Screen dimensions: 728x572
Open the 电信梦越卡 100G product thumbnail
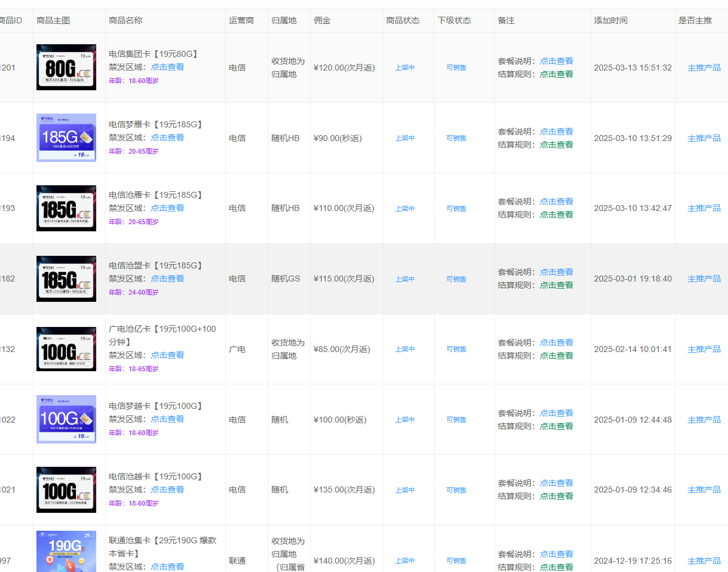66,420
